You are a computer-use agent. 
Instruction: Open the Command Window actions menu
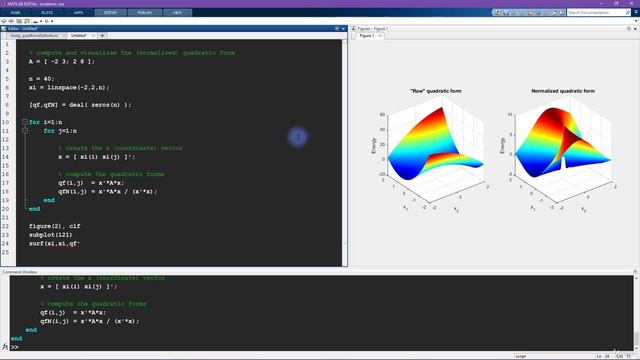(636, 272)
